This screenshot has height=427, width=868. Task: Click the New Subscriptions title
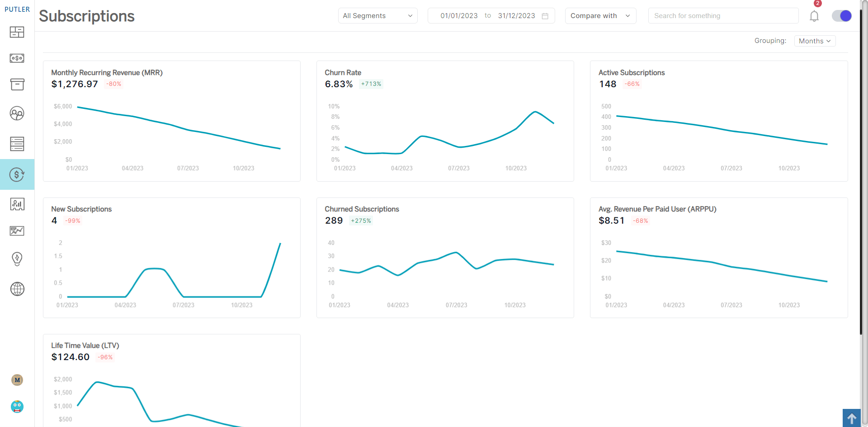pyautogui.click(x=81, y=209)
